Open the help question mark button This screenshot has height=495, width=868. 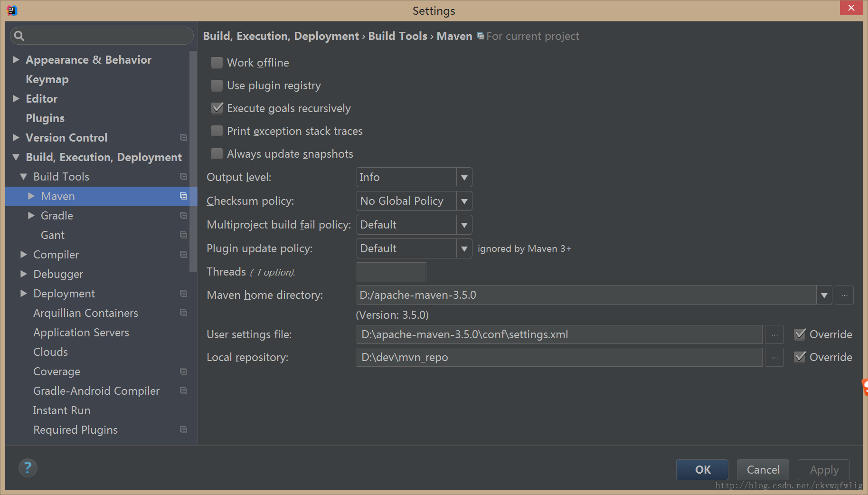[28, 468]
